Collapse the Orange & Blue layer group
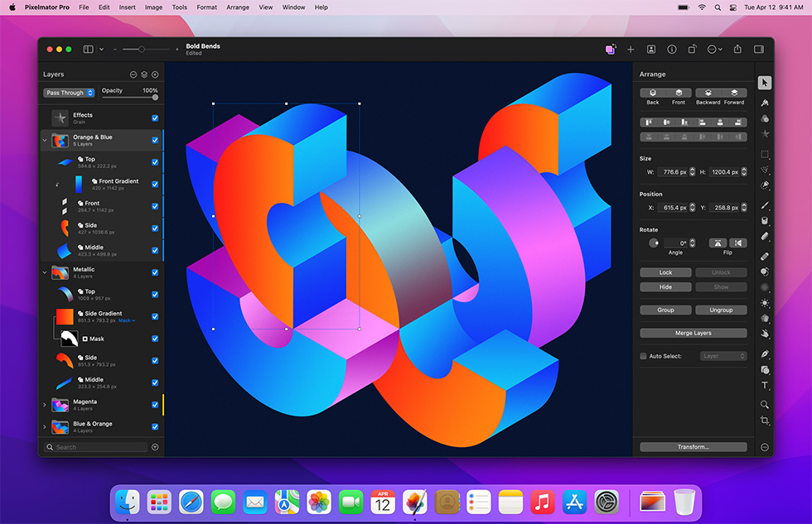Image resolution: width=812 pixels, height=524 pixels. click(45, 140)
